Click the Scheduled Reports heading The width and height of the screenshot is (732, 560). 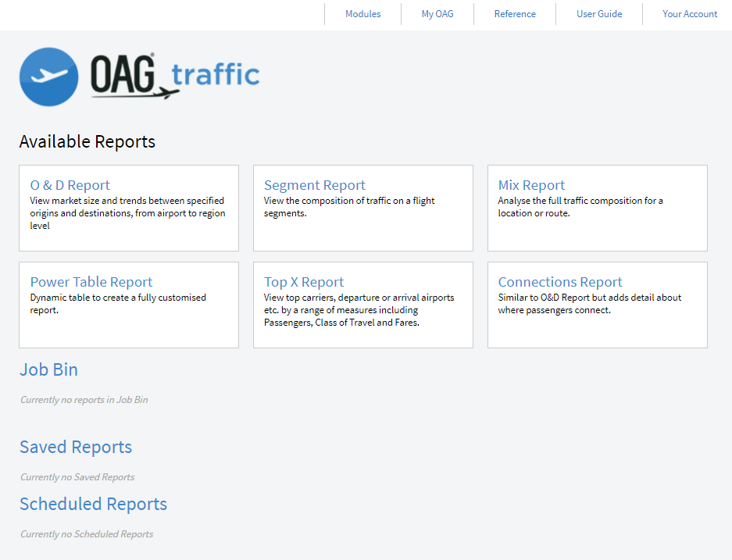pyautogui.click(x=94, y=504)
